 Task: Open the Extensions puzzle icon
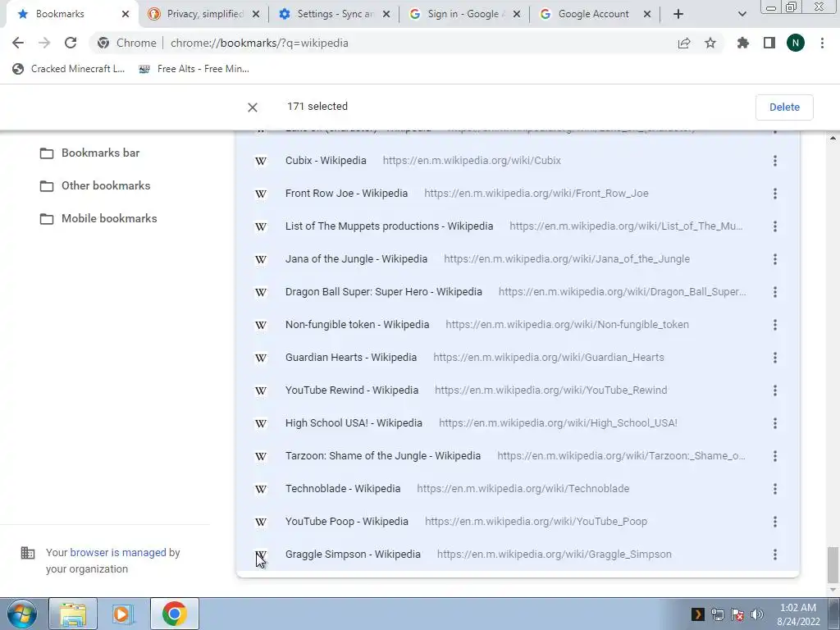(x=743, y=43)
